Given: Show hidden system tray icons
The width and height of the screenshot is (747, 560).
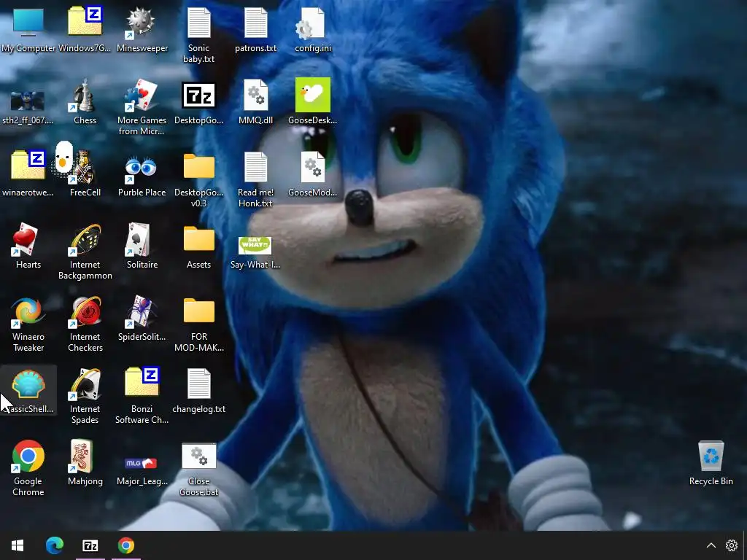Looking at the screenshot, I should [711, 545].
